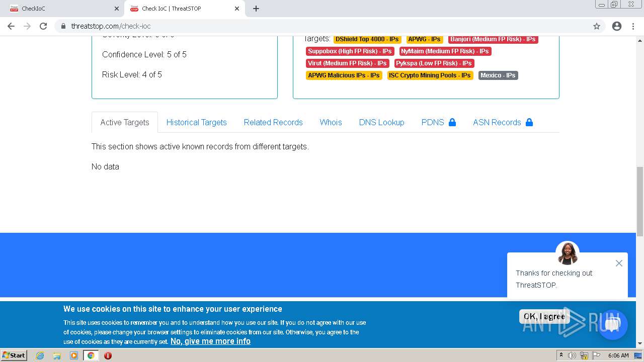
Task: Click the browser back arrow
Action: [11, 26]
